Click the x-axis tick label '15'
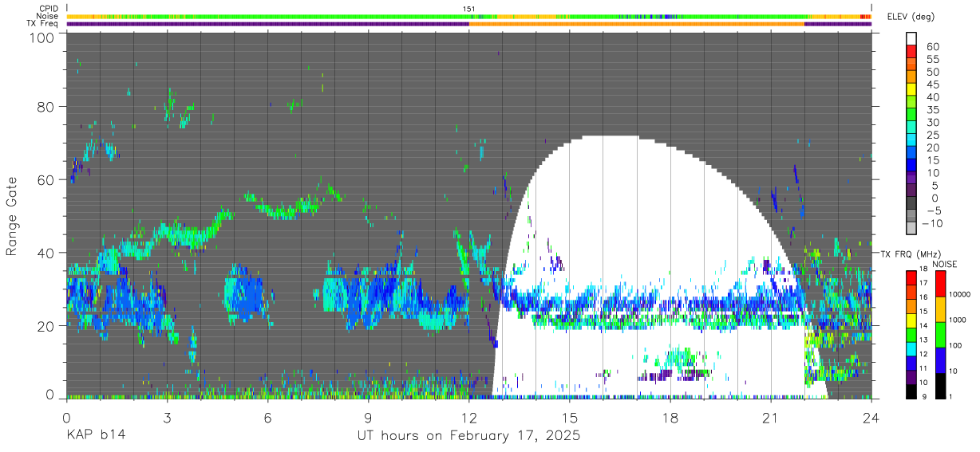980x452 pixels. 569,418
